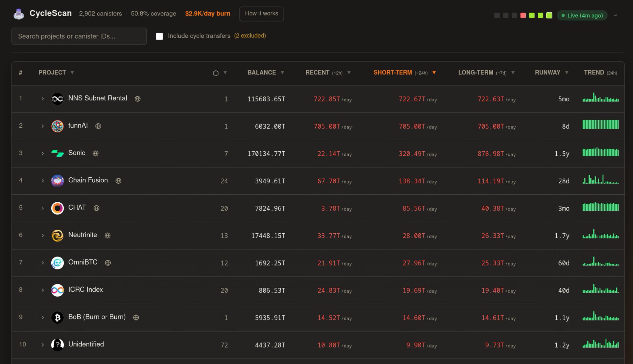Viewport: 633px width, 364px height.
Task: Expand the Unidentified project row
Action: (x=43, y=345)
